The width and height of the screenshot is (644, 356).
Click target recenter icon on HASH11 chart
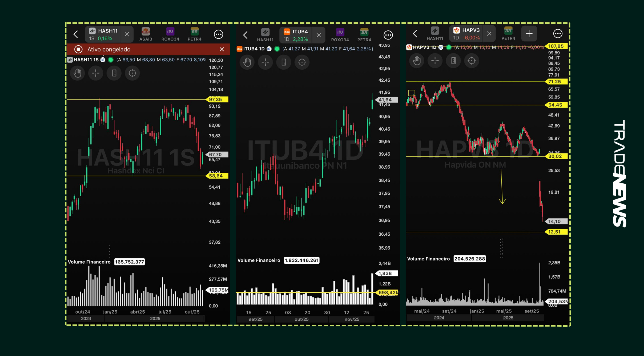132,73
